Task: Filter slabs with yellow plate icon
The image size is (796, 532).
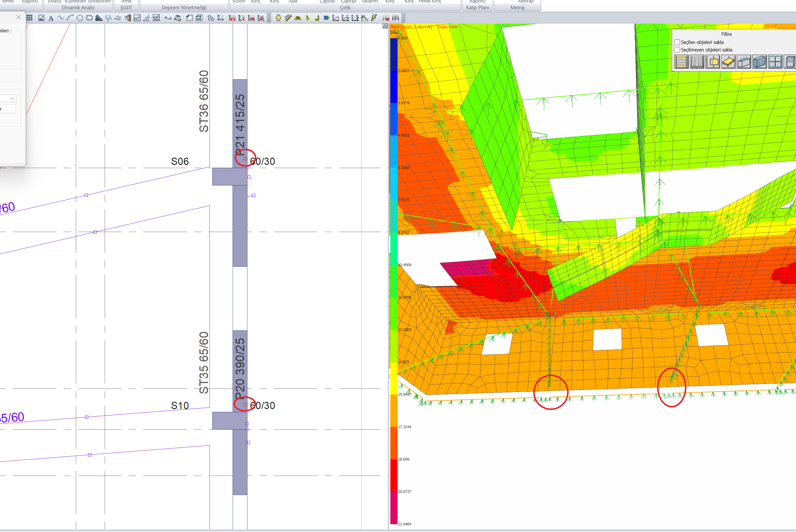Action: [x=728, y=62]
